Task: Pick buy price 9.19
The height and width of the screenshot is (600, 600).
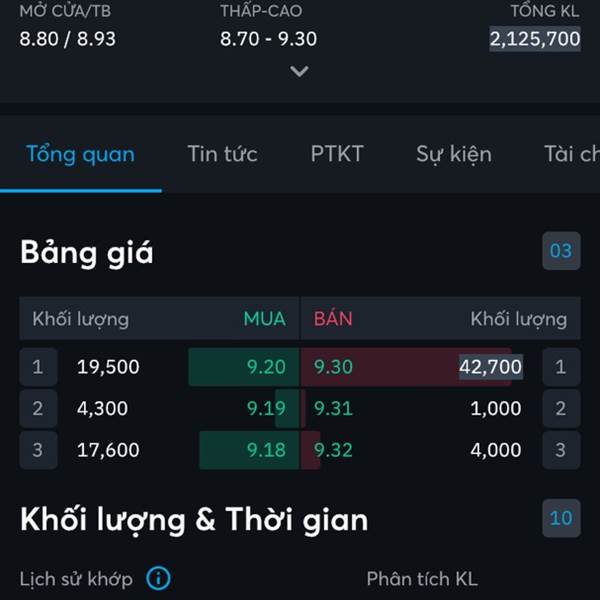Action: (266, 408)
